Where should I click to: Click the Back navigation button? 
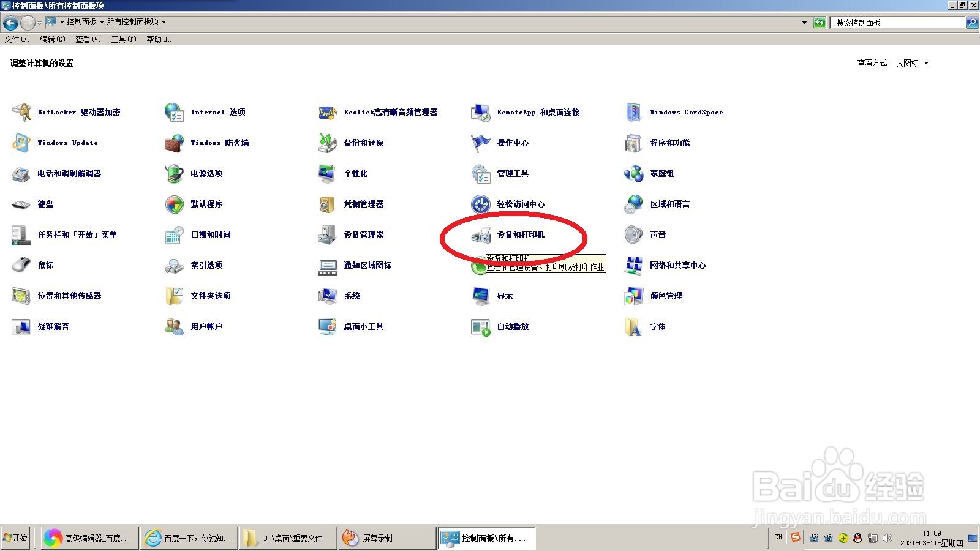(10, 23)
